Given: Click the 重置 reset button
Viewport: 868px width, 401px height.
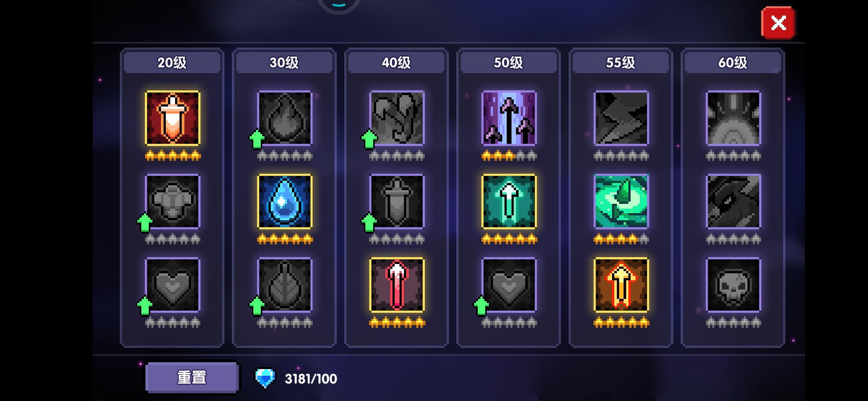Looking at the screenshot, I should tap(192, 378).
